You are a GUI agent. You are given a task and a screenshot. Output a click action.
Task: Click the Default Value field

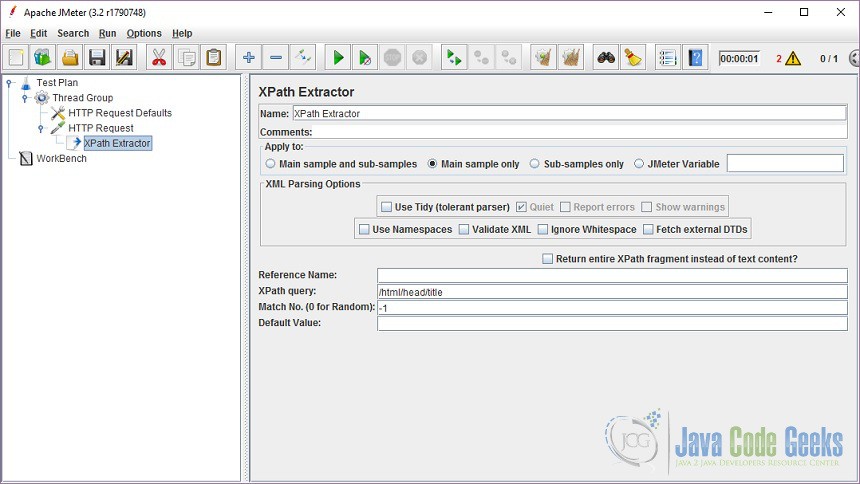(612, 323)
